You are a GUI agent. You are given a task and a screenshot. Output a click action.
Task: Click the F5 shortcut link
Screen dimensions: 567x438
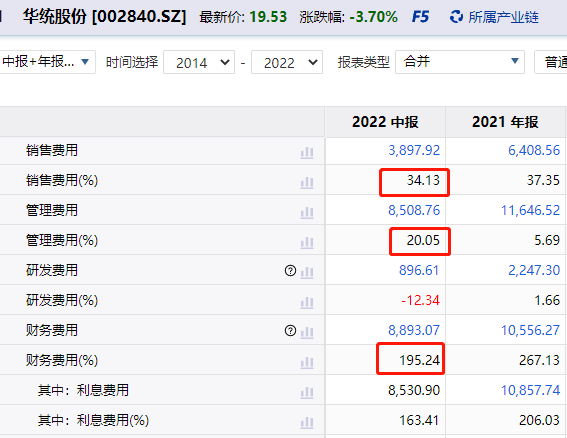point(421,17)
